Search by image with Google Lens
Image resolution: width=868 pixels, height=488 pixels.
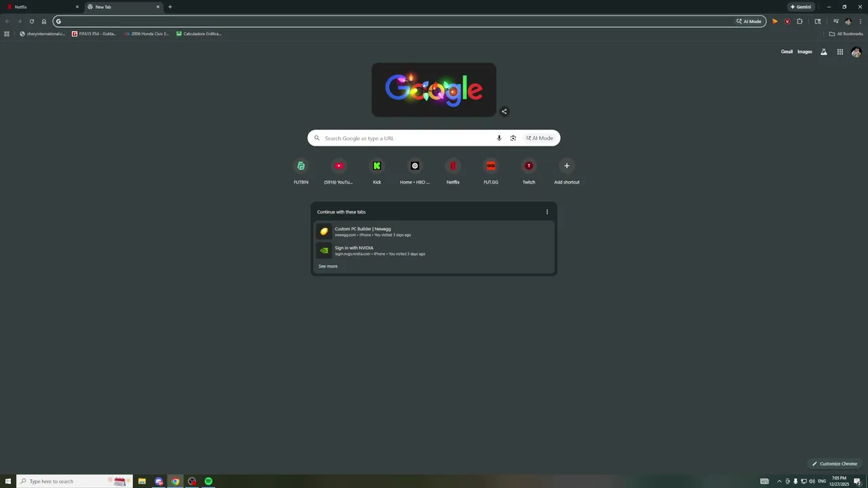pyautogui.click(x=513, y=138)
